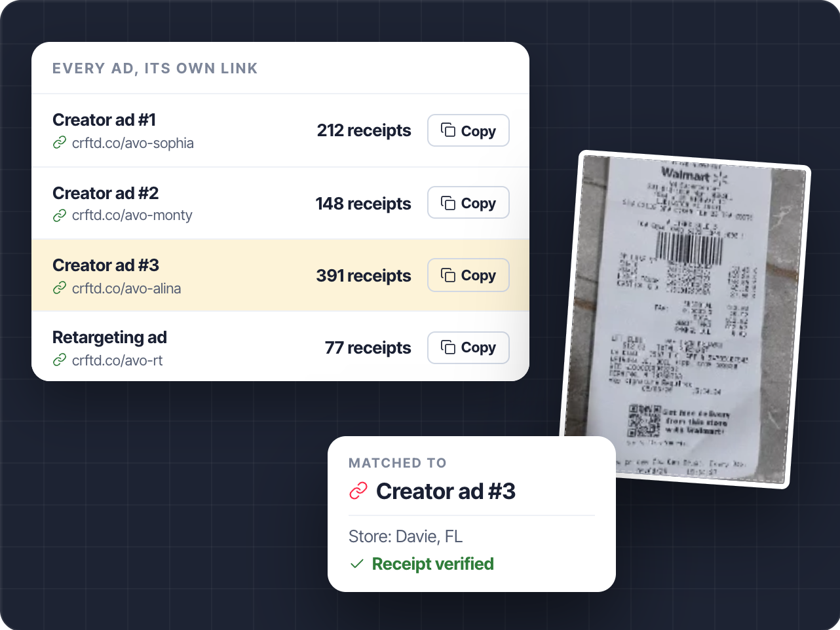Click Creator ad #3 in Matched To card

(446, 491)
